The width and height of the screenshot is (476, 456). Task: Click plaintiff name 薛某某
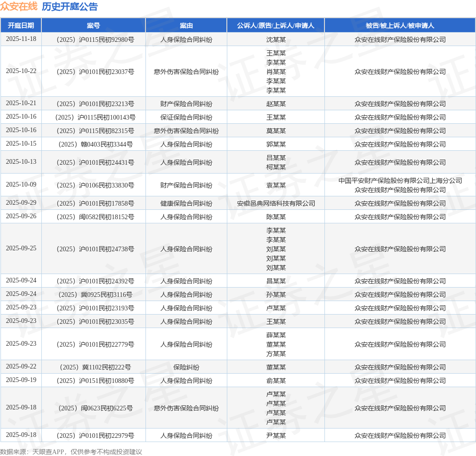coord(276,335)
